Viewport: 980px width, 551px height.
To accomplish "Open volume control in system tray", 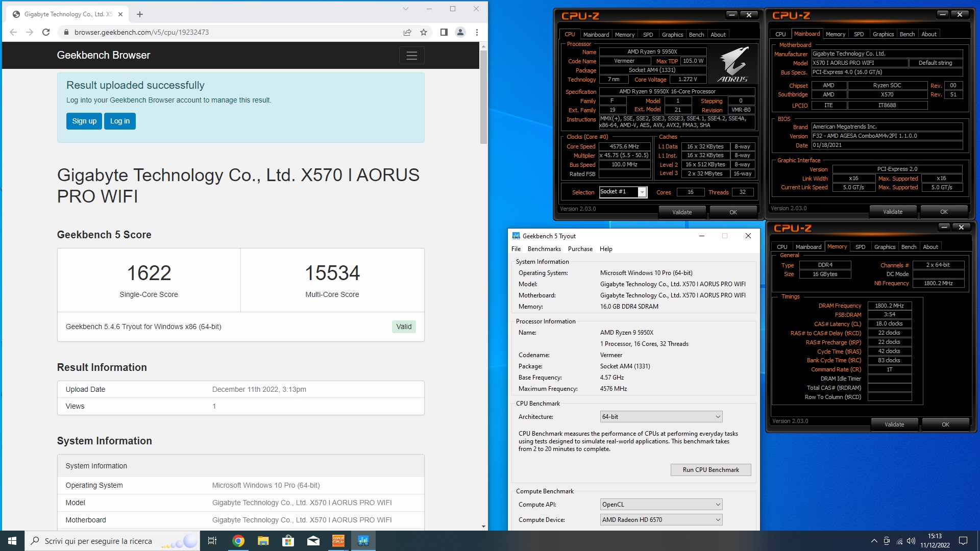I will (x=911, y=541).
